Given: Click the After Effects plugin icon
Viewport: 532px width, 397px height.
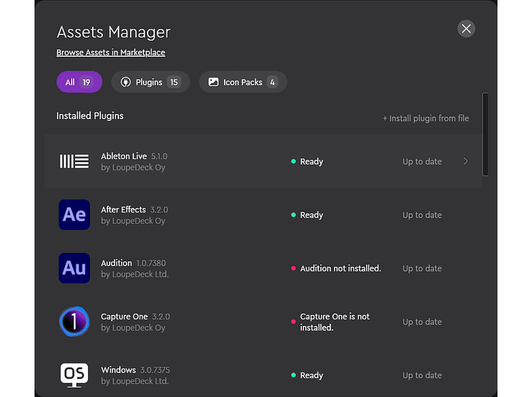Looking at the screenshot, I should click(74, 214).
